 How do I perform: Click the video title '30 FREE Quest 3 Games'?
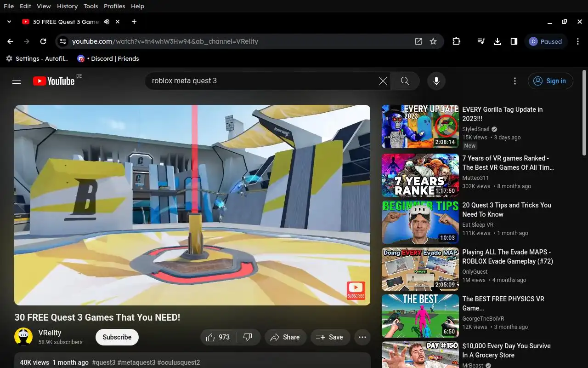pyautogui.click(x=97, y=317)
